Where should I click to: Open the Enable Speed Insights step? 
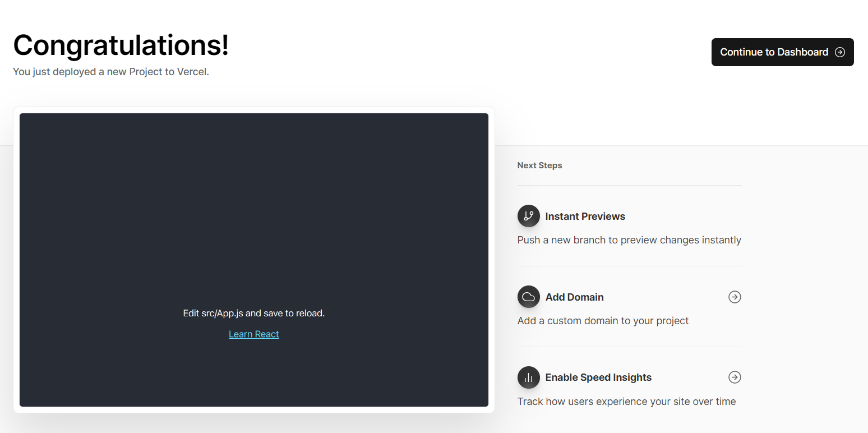(629, 387)
